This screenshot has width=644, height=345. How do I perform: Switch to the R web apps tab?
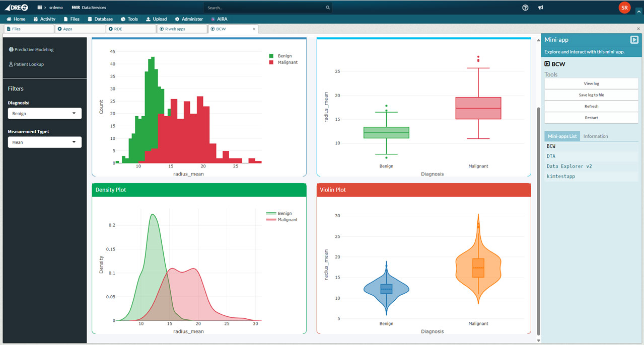pos(181,29)
